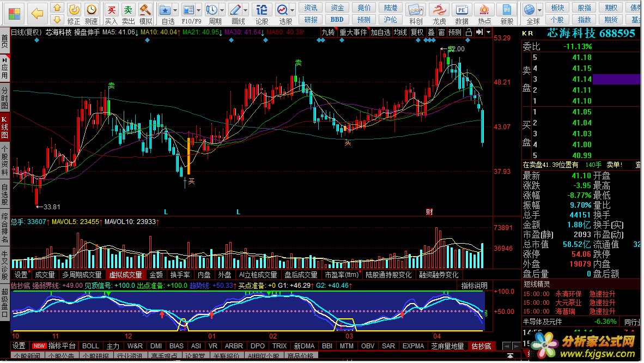Open the 龙虎 dragon icon
This screenshot has width=644, height=363.
[439, 9]
